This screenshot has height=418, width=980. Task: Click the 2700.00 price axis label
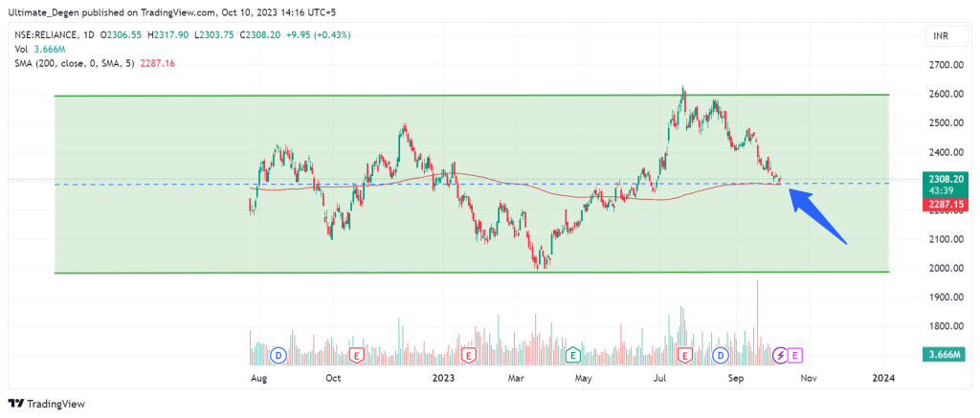pyautogui.click(x=945, y=65)
